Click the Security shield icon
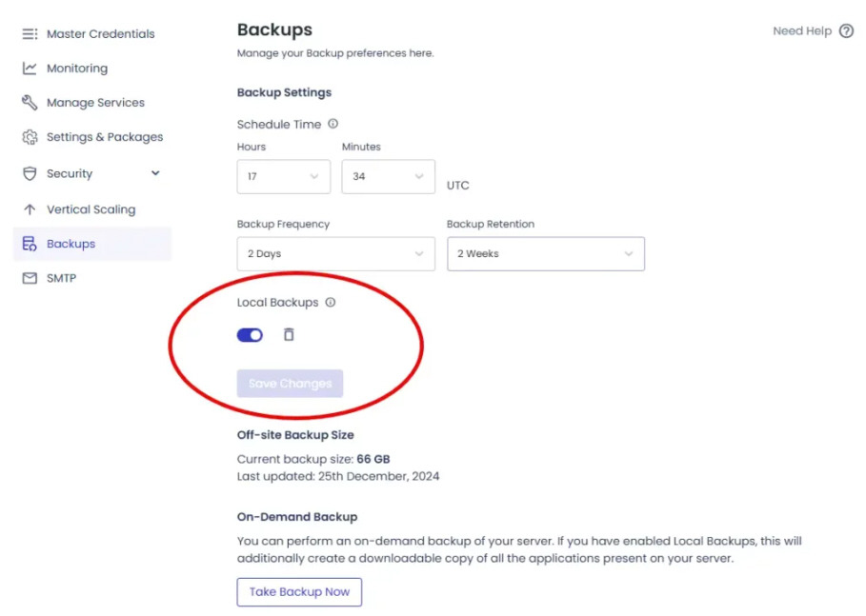 tap(30, 173)
